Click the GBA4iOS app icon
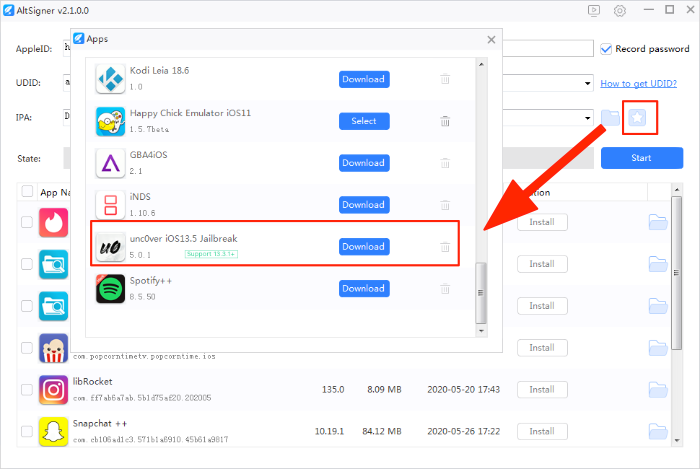700x469 pixels. pyautogui.click(x=110, y=163)
